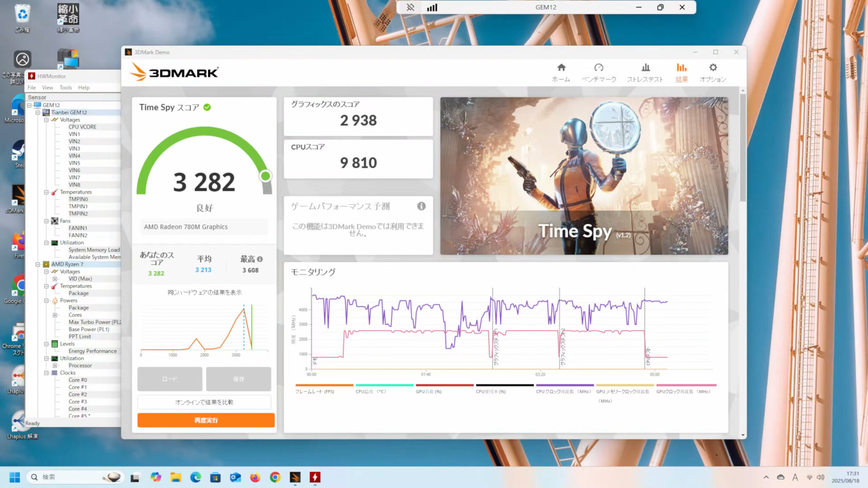Select Core #0 clock row

point(78,380)
